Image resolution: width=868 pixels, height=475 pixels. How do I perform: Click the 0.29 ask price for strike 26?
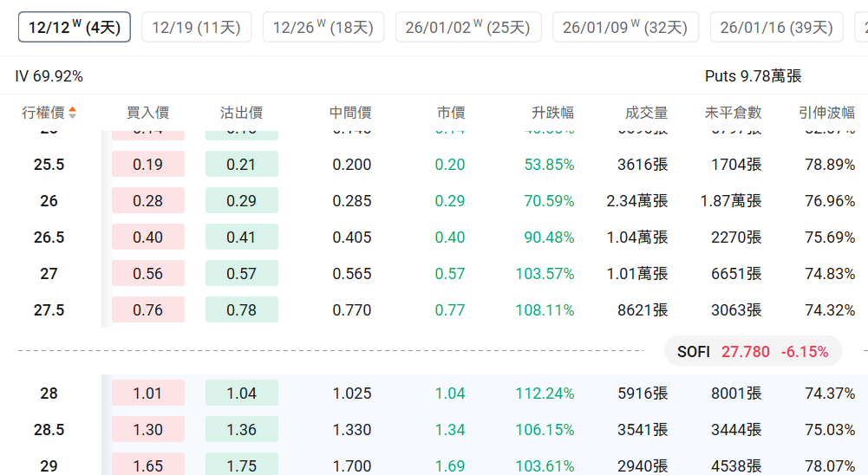pyautogui.click(x=241, y=201)
